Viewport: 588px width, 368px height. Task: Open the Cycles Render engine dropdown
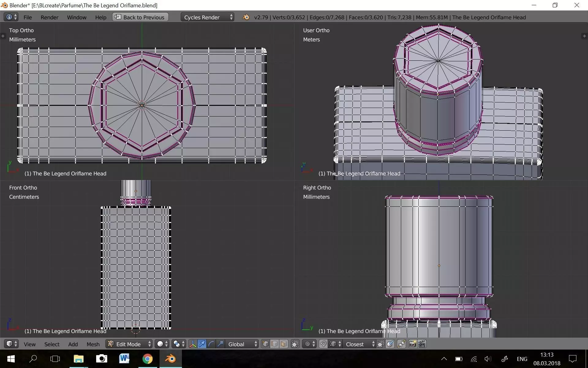[x=207, y=17]
